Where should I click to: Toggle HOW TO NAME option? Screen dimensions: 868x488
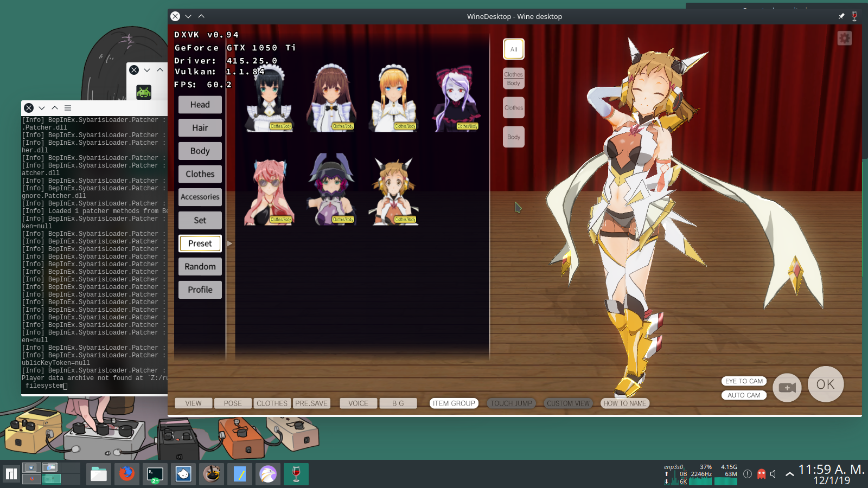click(x=625, y=403)
